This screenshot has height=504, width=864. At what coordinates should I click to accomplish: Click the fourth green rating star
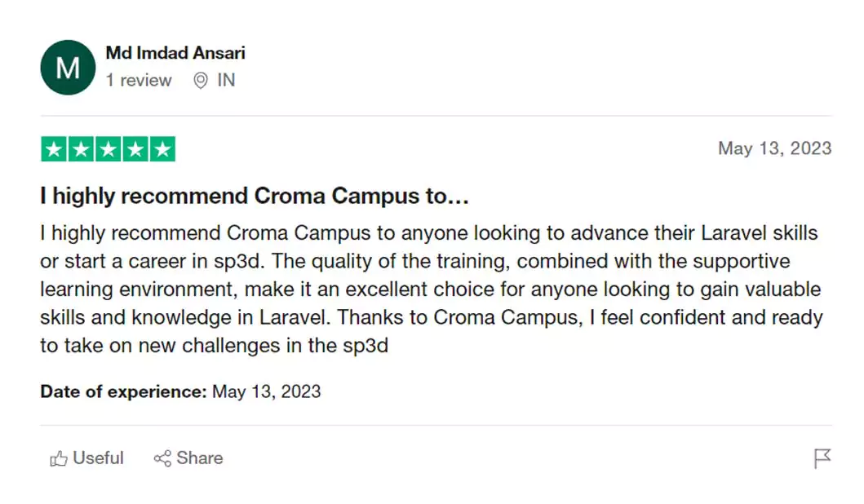pyautogui.click(x=135, y=150)
